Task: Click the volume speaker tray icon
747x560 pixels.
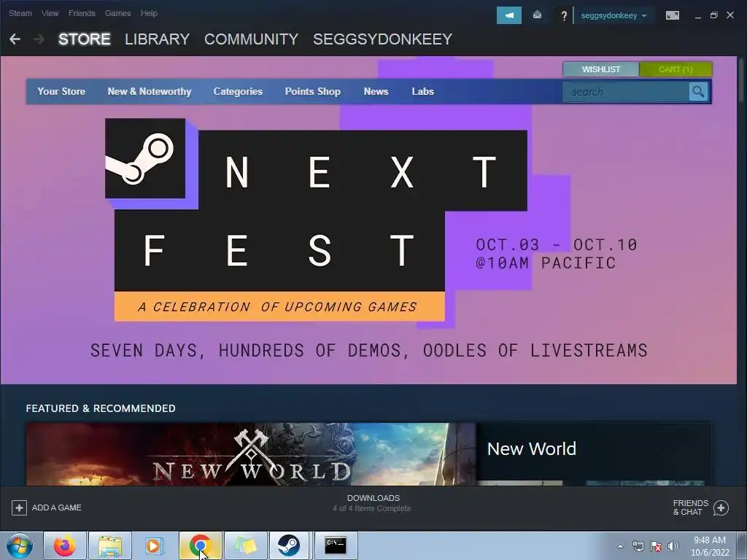Action: point(673,546)
